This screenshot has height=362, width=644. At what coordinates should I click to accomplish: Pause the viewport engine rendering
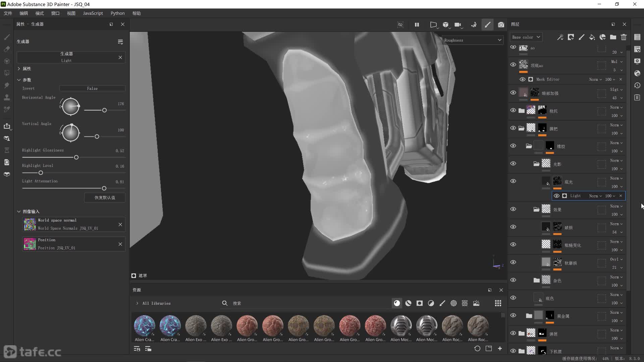click(417, 24)
